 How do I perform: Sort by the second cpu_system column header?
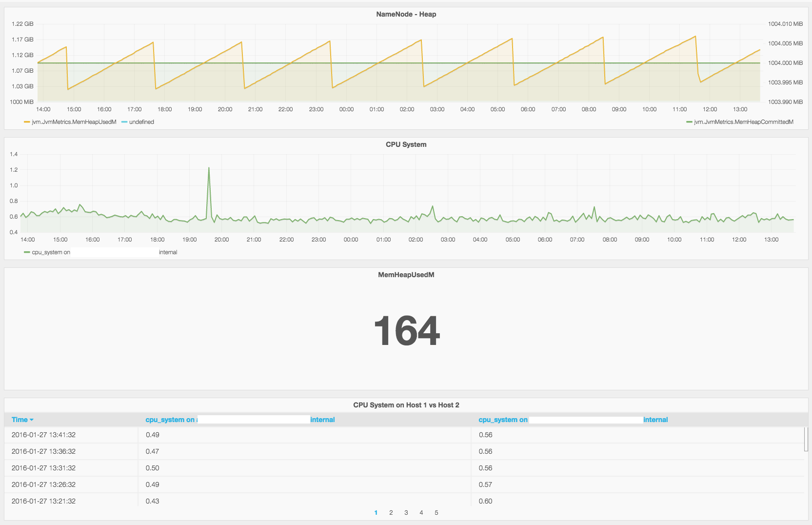tap(503, 420)
